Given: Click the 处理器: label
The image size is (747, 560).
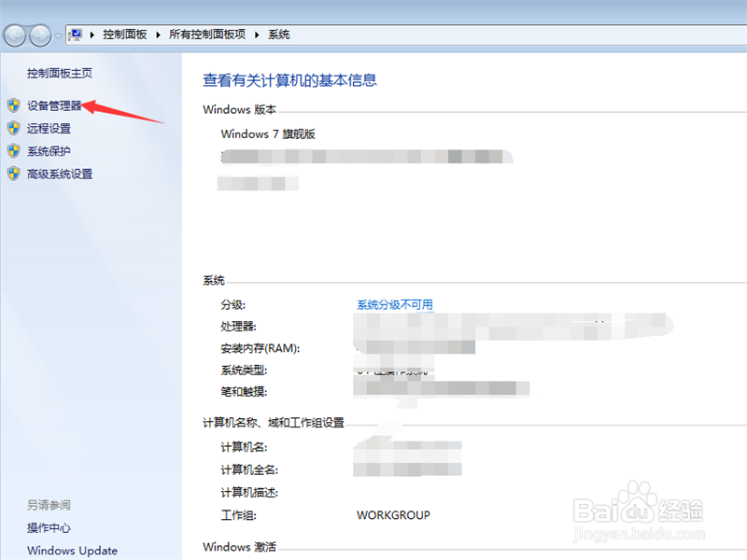Looking at the screenshot, I should click(239, 327).
